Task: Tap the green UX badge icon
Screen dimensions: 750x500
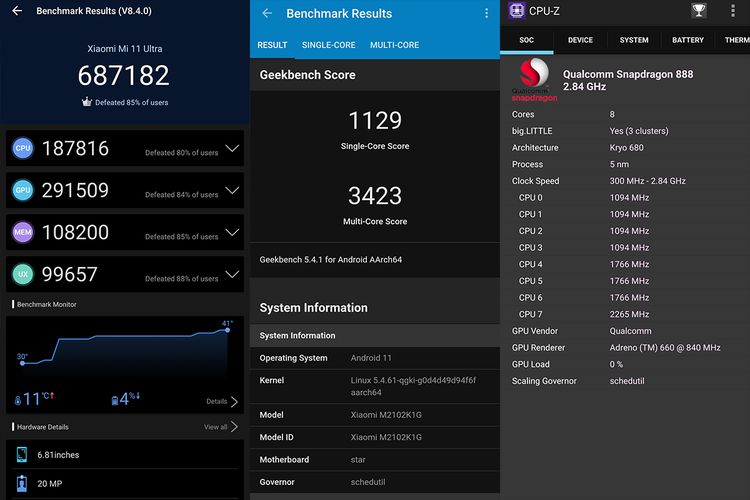Action: click(23, 274)
